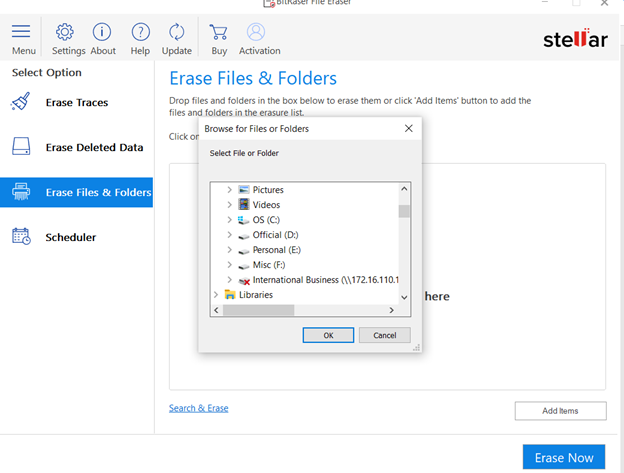Click the Personal (E:) drive icon
The width and height of the screenshot is (624, 473).
pyautogui.click(x=244, y=251)
